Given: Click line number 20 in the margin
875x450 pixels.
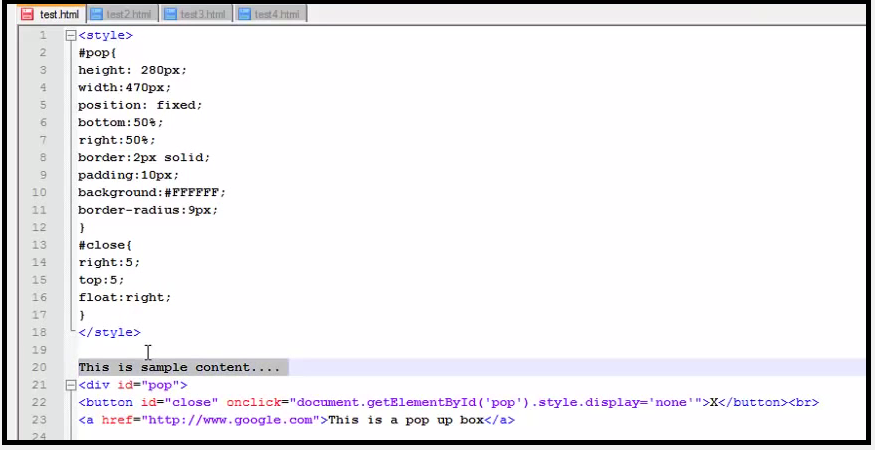Looking at the screenshot, I should point(39,367).
